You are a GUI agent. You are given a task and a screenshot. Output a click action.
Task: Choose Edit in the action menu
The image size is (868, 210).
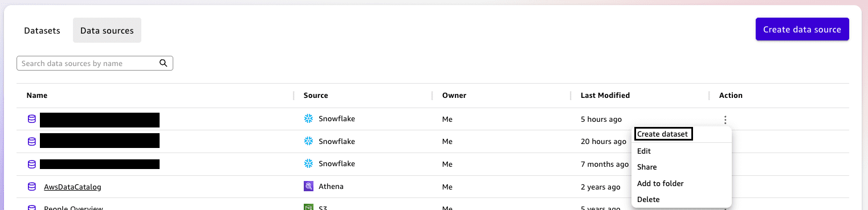[644, 151]
